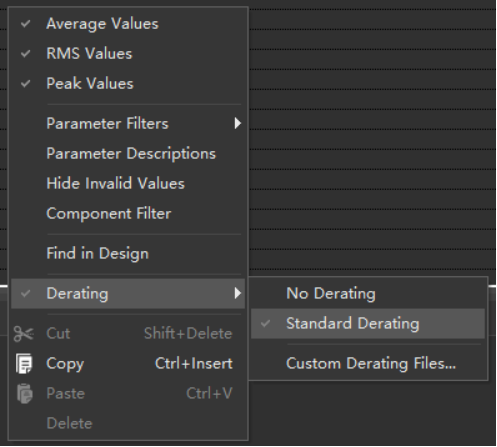Open Custom Derating Files dialog
This screenshot has width=497, height=447.
[x=368, y=363]
